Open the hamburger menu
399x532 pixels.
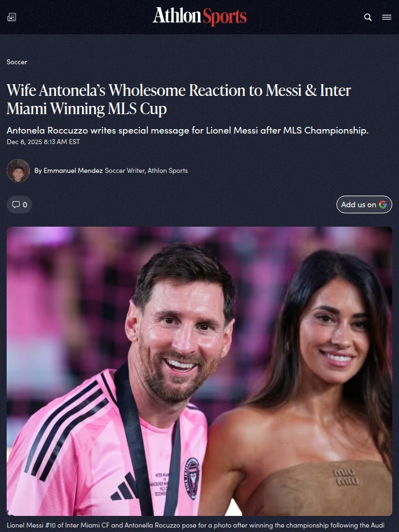[x=387, y=17]
